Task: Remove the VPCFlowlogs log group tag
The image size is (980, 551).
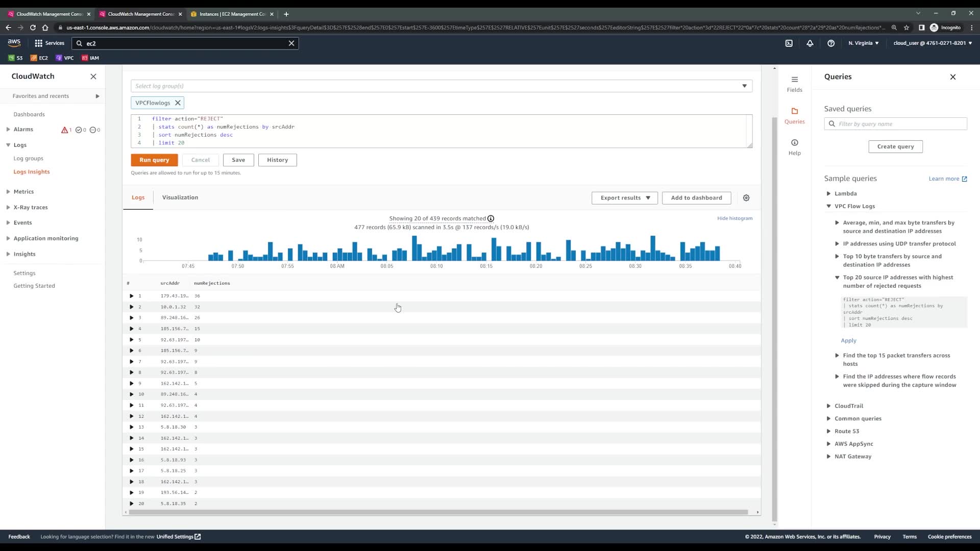Action: [178, 103]
